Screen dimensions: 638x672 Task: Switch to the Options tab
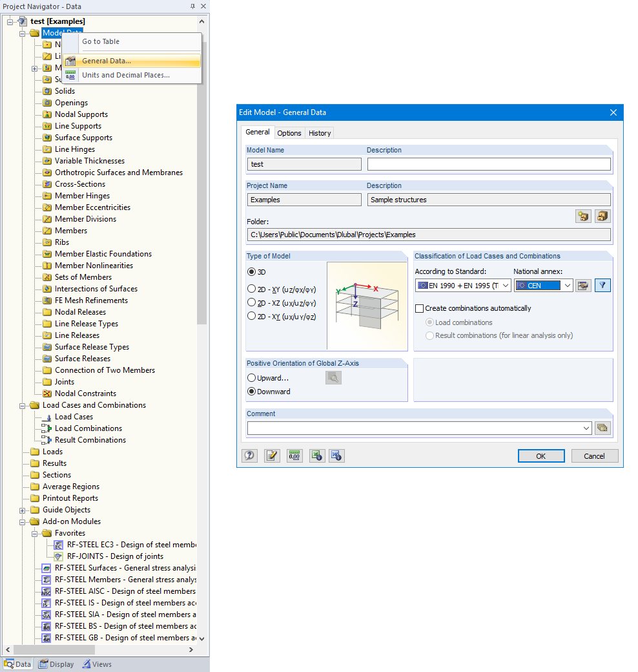click(289, 132)
